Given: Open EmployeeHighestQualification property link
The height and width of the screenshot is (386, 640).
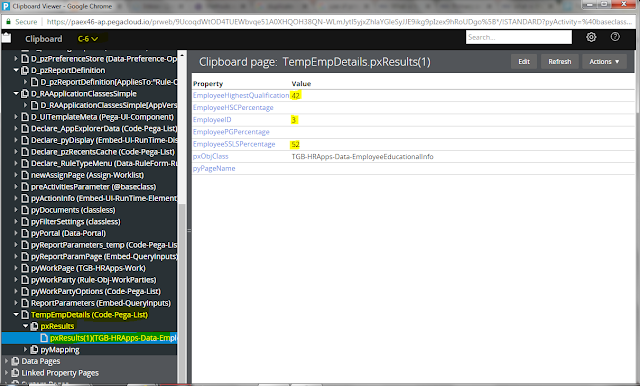Looking at the screenshot, I should [241, 95].
